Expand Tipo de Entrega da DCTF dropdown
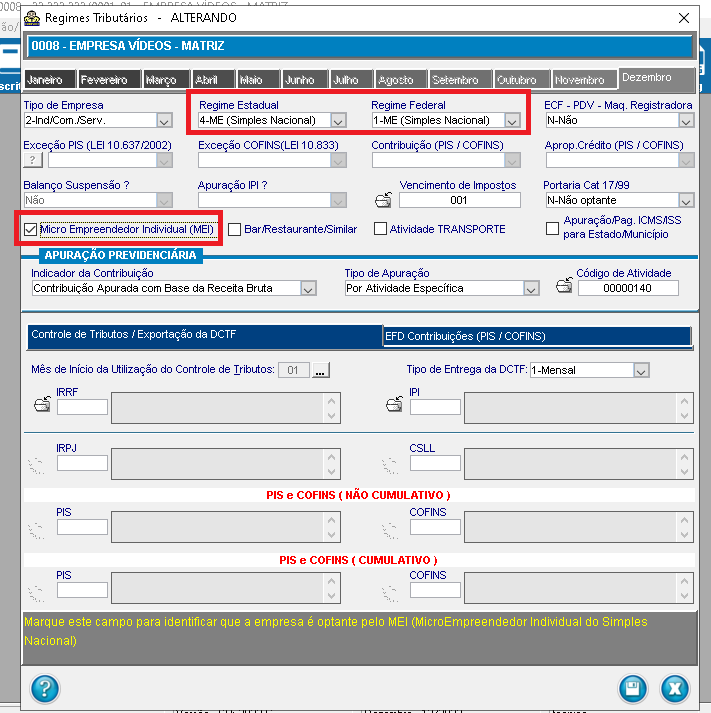This screenshot has height=713, width=711. [x=641, y=371]
